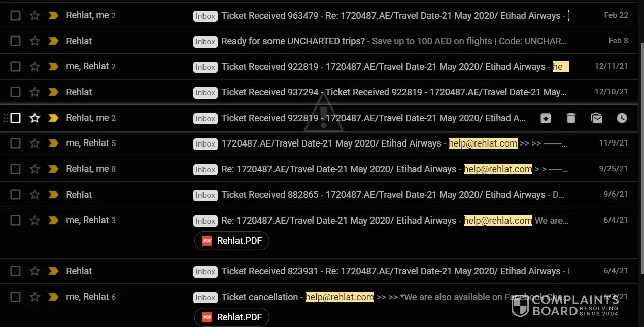
Task: Star the Ticket Received 963479 email
Action: coord(35,16)
